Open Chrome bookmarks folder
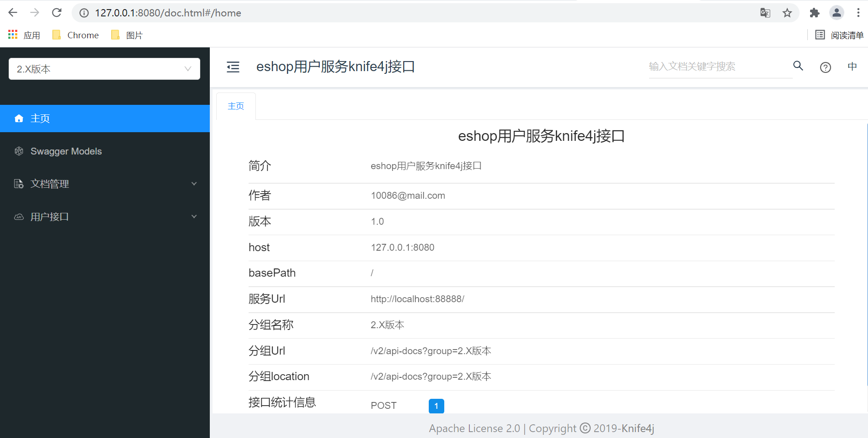 point(76,35)
